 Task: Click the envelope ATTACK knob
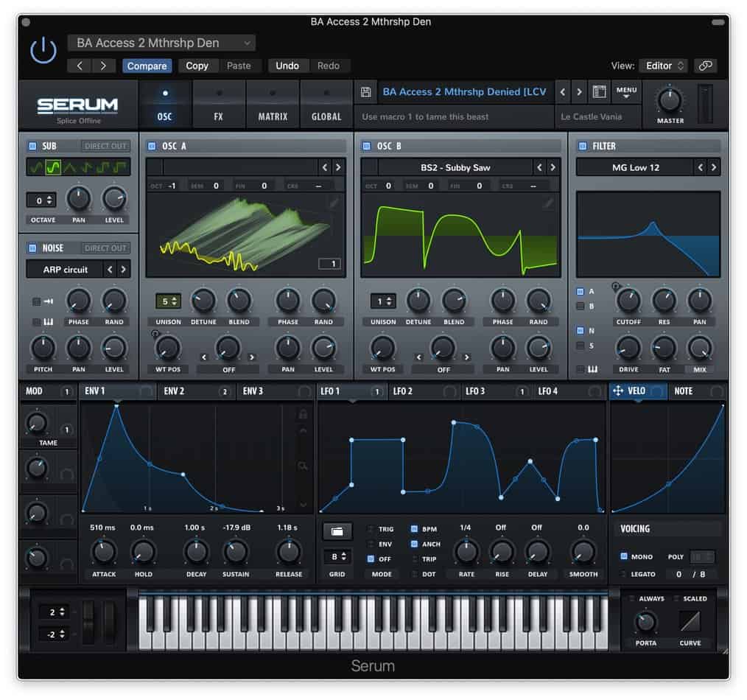coord(103,551)
